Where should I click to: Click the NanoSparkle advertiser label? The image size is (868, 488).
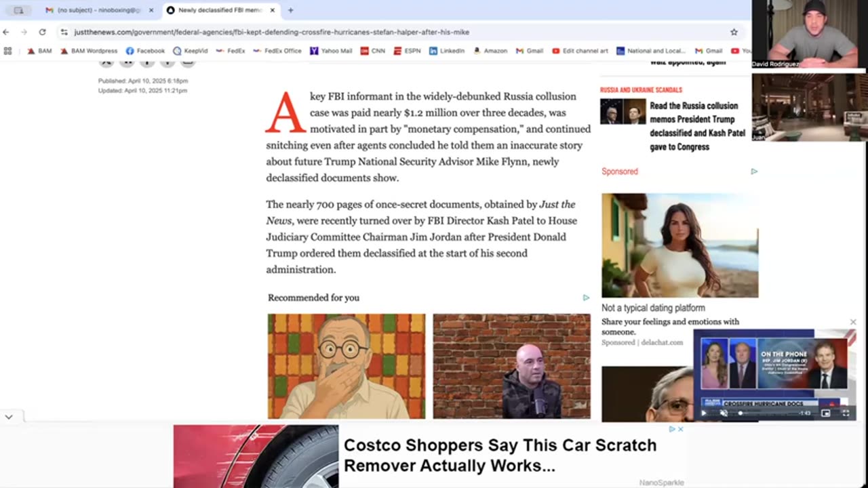pos(661,483)
